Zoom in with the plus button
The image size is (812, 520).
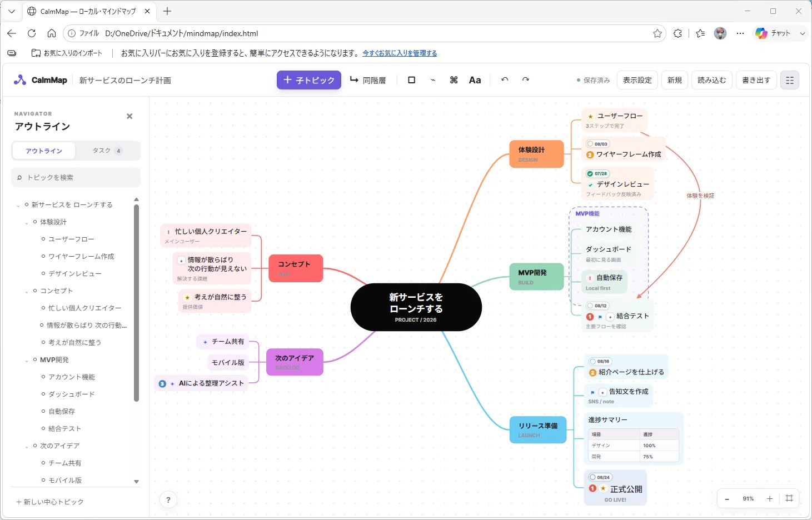[x=770, y=499]
